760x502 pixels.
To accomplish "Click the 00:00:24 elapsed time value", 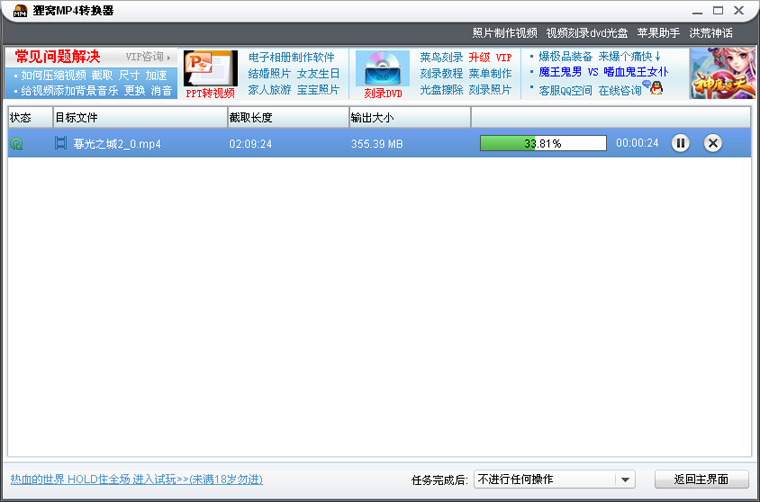I will pyautogui.click(x=637, y=143).
